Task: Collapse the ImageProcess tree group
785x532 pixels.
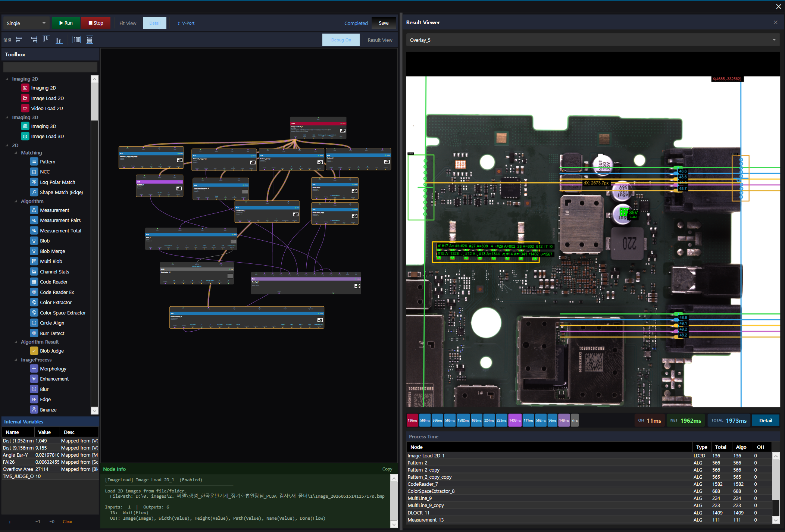Action: (16, 360)
